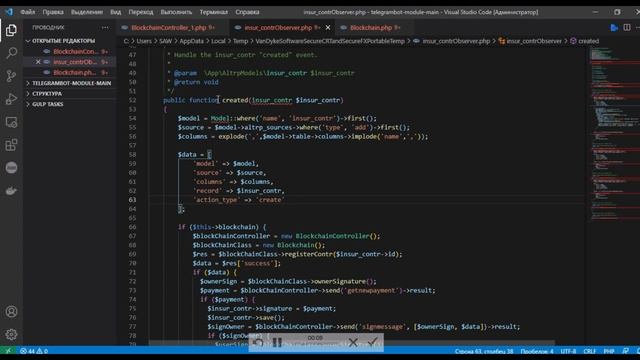Image resolution: width=640 pixels, height=360 pixels.
Task: Select Blockchain.ph... in open editors list
Action: click(x=76, y=73)
